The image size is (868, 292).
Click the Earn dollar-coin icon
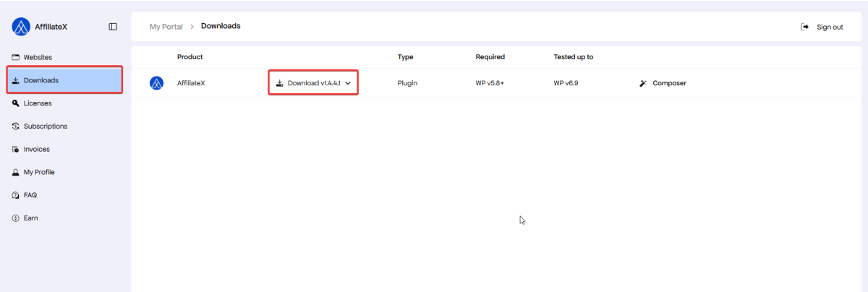click(x=16, y=218)
